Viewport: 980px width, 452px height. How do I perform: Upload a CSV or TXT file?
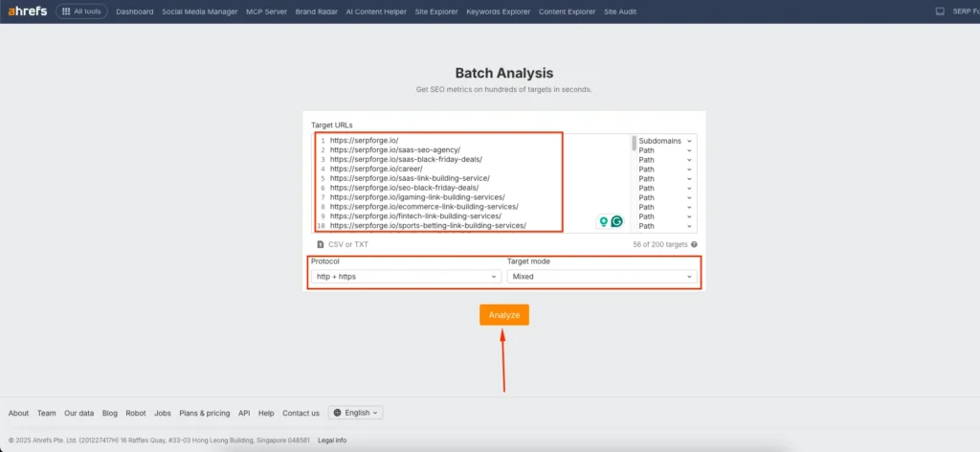pos(343,244)
